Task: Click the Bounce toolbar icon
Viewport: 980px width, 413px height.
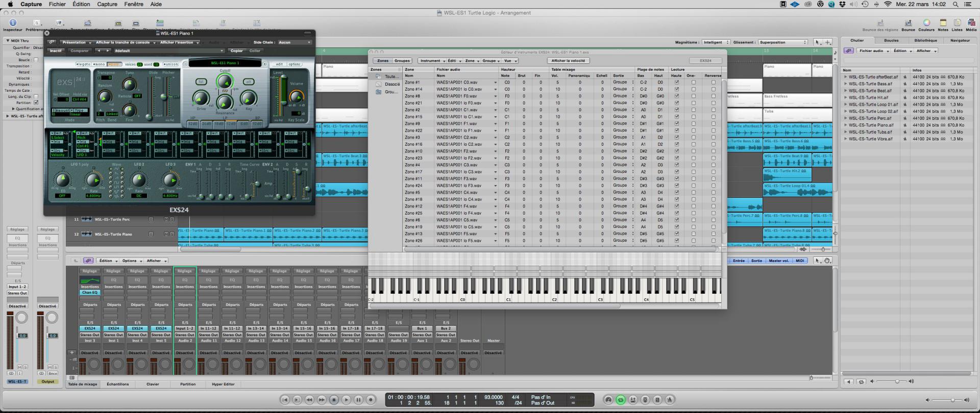Action: pos(908,23)
